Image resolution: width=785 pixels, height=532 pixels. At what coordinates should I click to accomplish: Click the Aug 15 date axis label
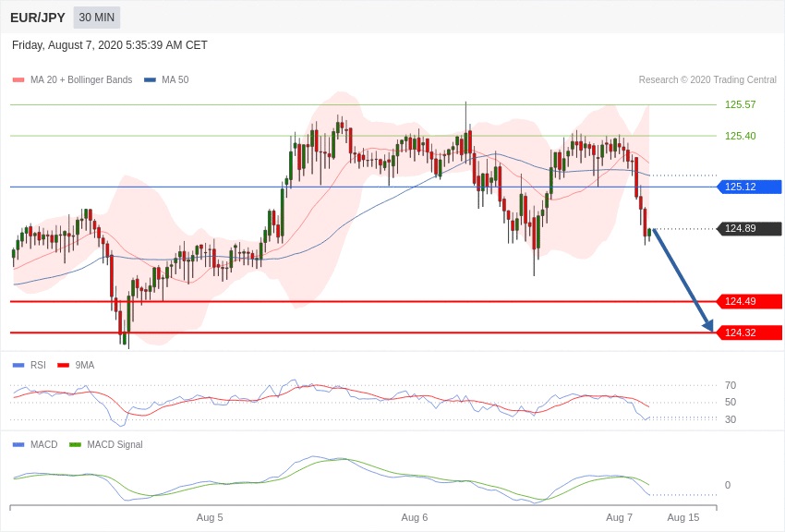click(x=682, y=517)
